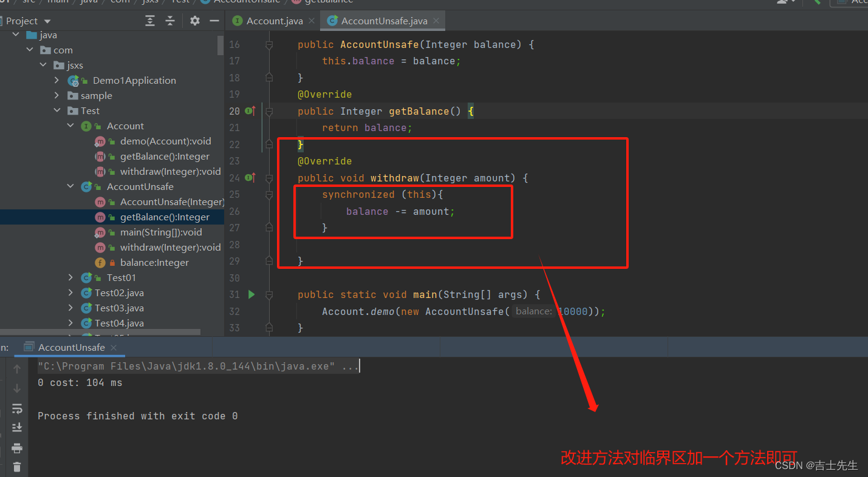Collapse the Test package
Screen dimensions: 868x477
click(57, 110)
